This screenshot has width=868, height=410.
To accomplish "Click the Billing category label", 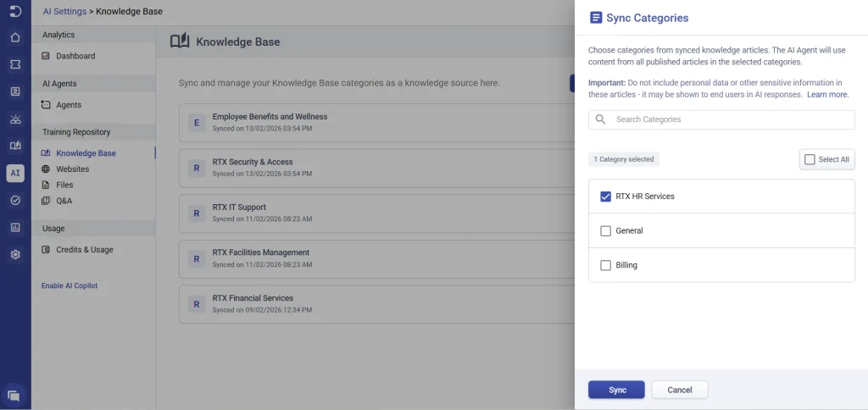I will (626, 265).
